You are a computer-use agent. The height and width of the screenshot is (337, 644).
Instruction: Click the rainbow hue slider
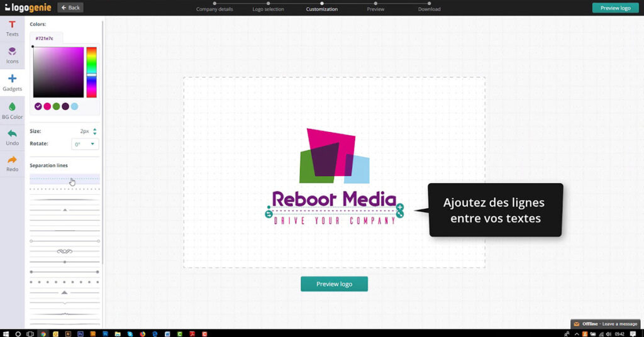click(x=91, y=72)
